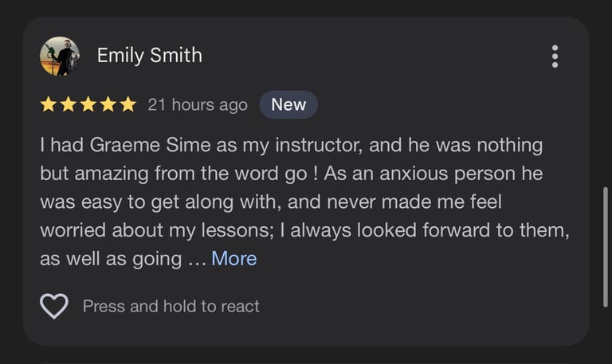Open the three-dot options menu

(555, 57)
